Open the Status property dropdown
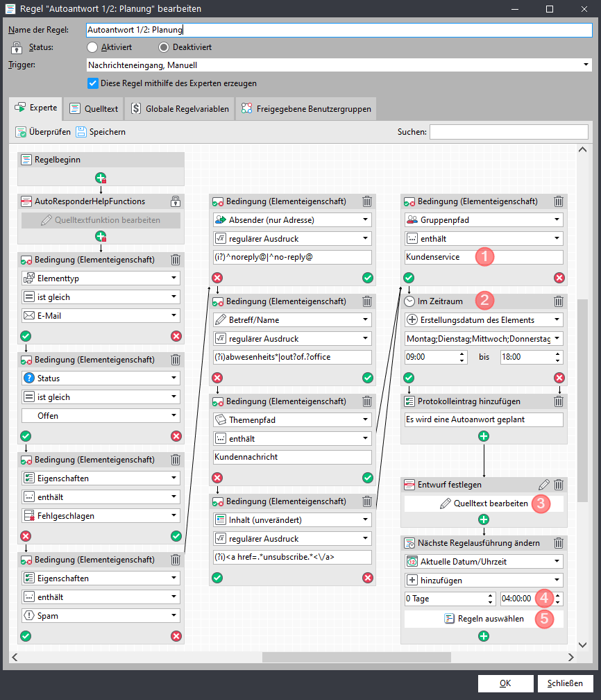The image size is (601, 700). pos(101,378)
